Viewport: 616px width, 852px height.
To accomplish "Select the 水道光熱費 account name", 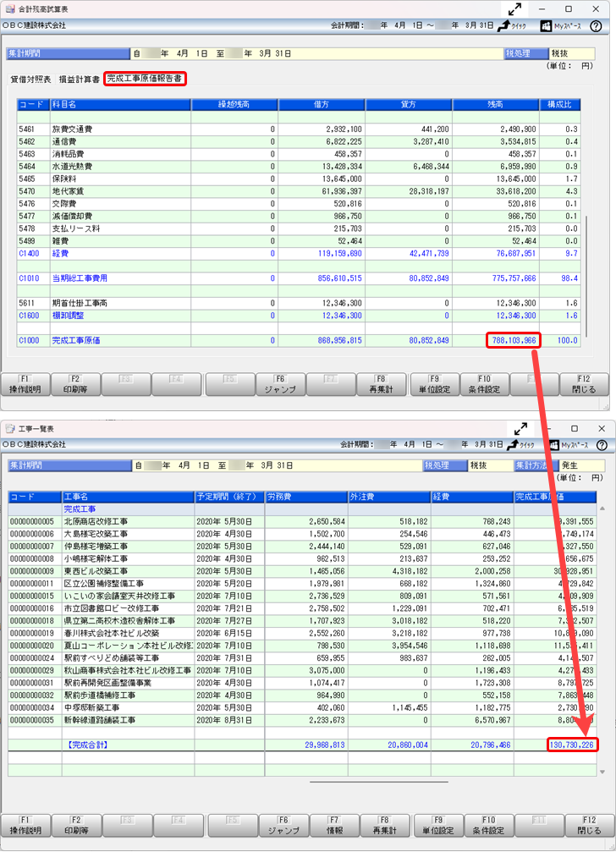I will (72, 167).
